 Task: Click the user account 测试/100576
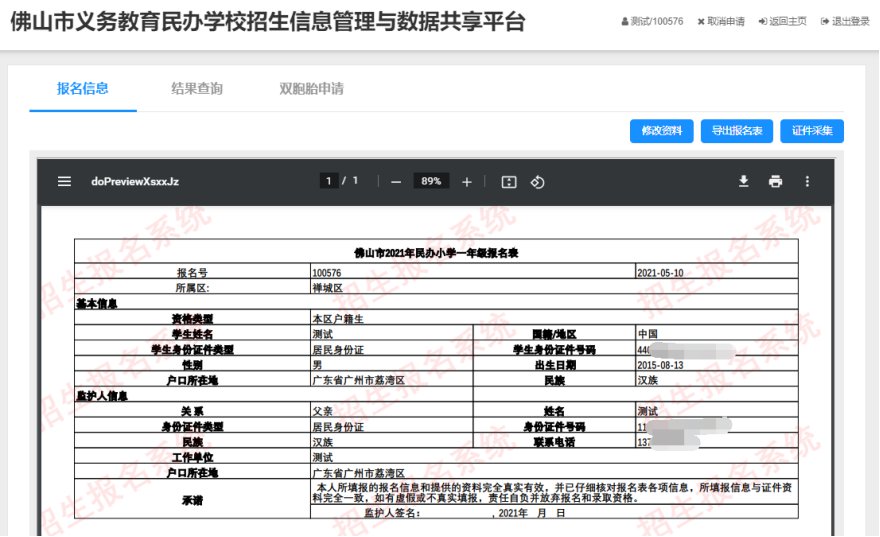click(652, 21)
